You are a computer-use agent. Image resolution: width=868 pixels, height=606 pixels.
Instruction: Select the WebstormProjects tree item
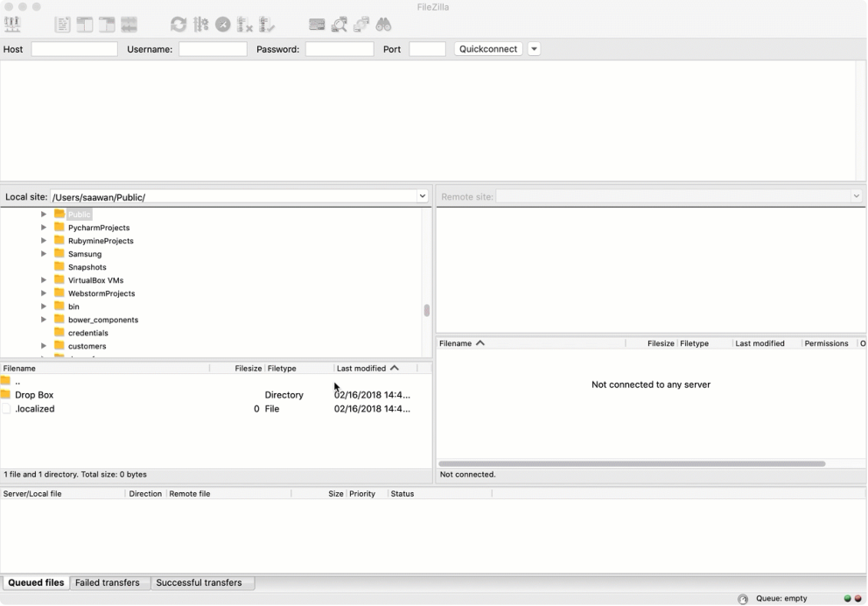101,293
